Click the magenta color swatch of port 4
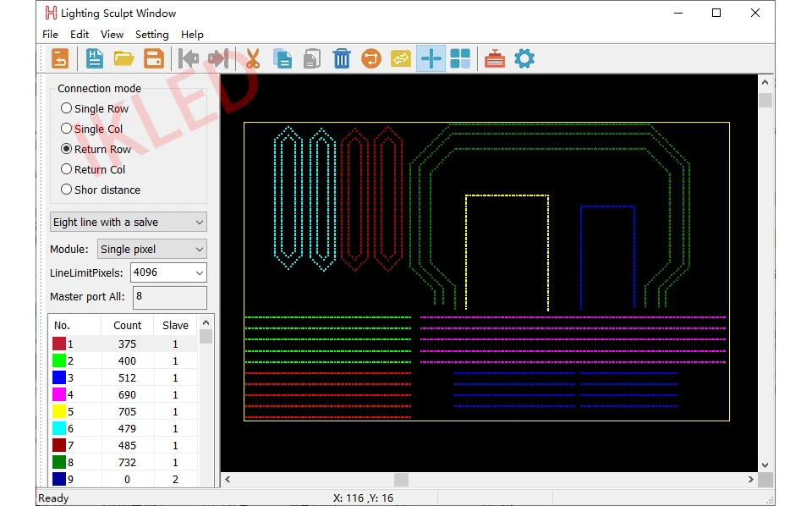This screenshot has width=812, height=506. click(x=59, y=394)
